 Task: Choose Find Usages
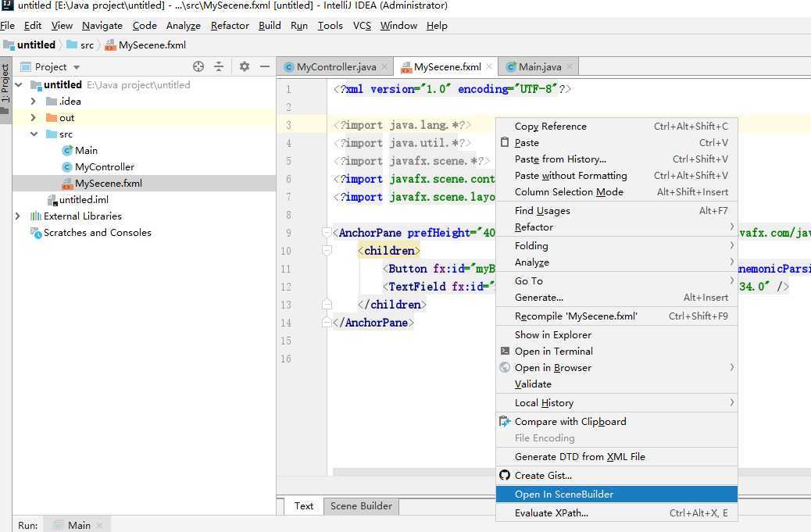click(x=616, y=210)
